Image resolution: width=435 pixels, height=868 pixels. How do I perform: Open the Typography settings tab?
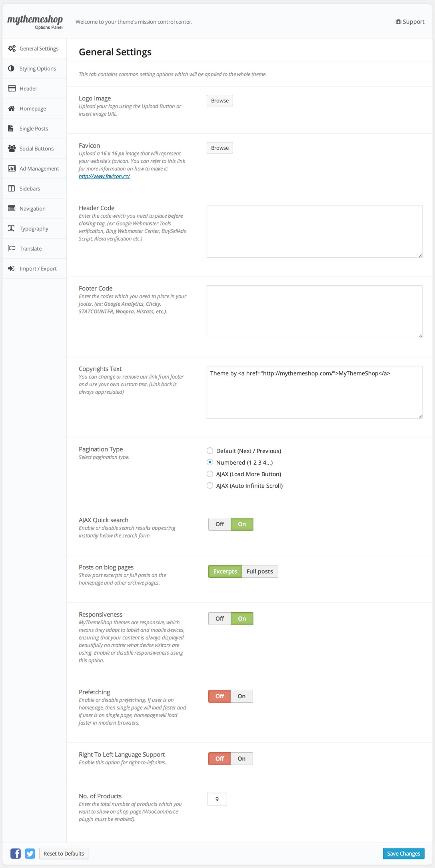point(34,229)
